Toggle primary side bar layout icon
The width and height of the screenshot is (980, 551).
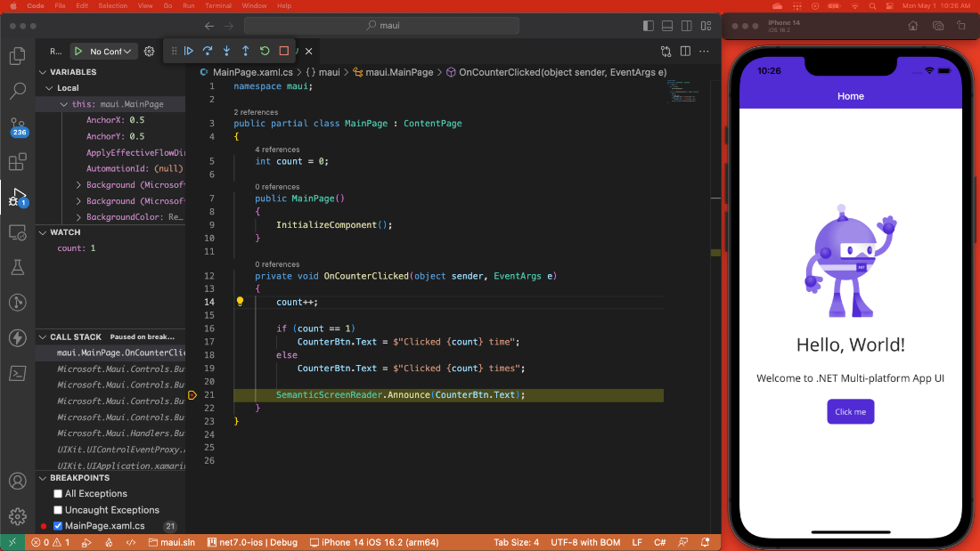648,26
